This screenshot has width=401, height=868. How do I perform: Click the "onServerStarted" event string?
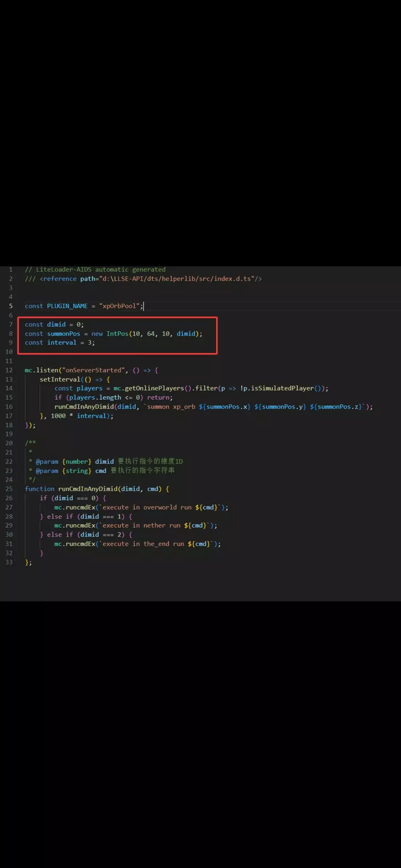[x=93, y=370]
